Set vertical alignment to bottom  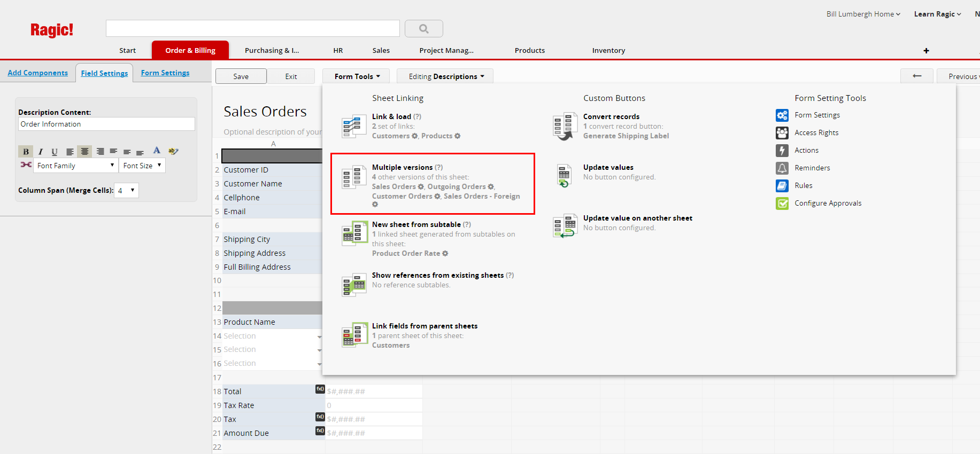[x=140, y=152]
